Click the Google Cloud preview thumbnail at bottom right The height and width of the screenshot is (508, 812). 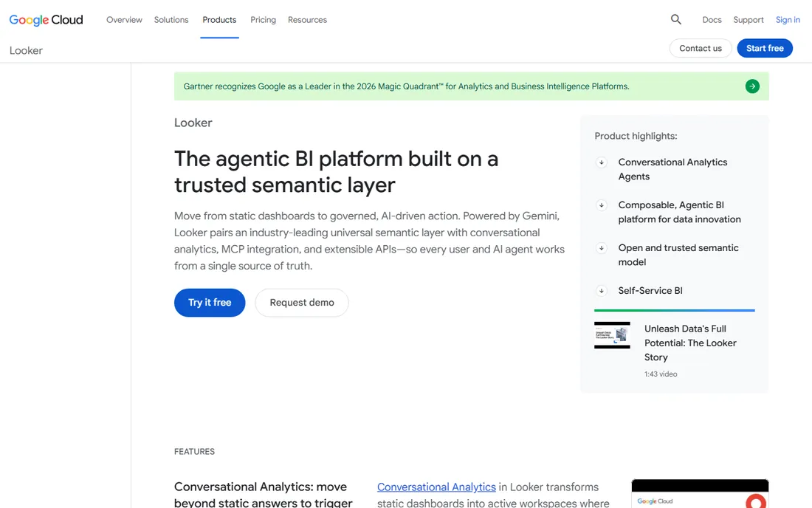coord(700,493)
